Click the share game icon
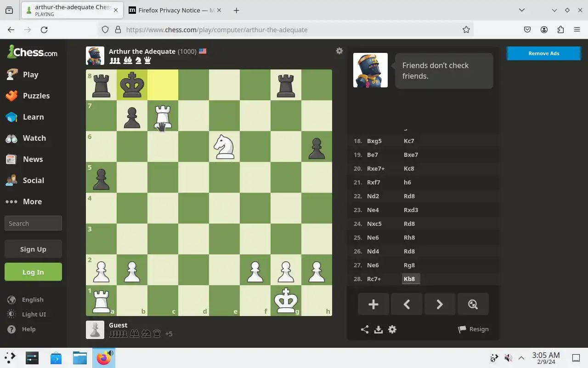 [x=364, y=329]
